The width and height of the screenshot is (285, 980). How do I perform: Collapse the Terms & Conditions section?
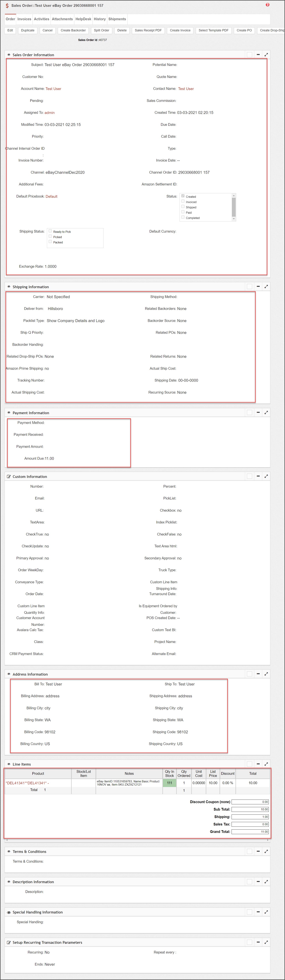point(258,851)
